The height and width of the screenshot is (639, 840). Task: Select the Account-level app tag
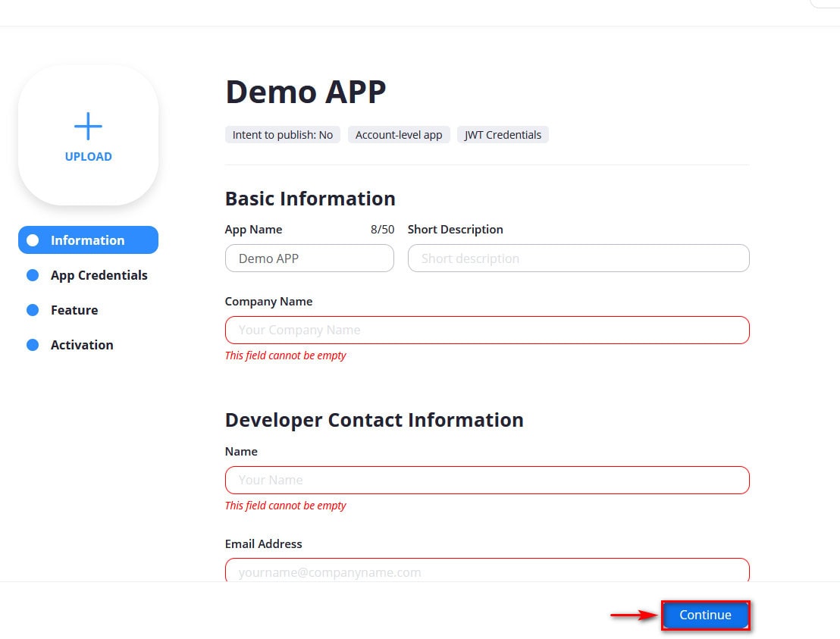coord(399,134)
